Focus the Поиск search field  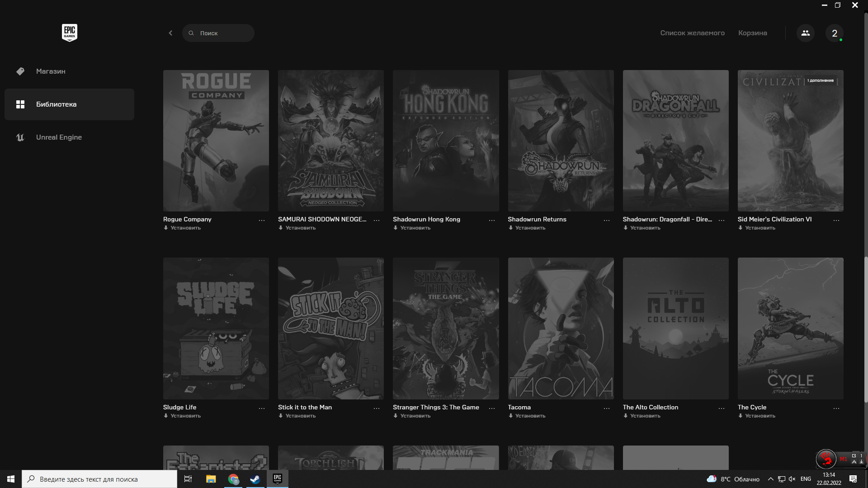pyautogui.click(x=218, y=33)
